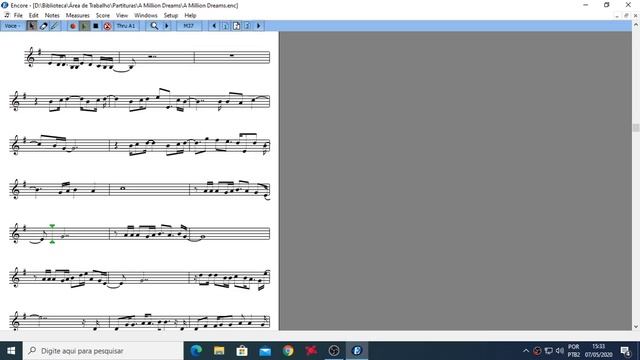Stop playback with the square stop button
This screenshot has width=640, height=360.
point(96,26)
